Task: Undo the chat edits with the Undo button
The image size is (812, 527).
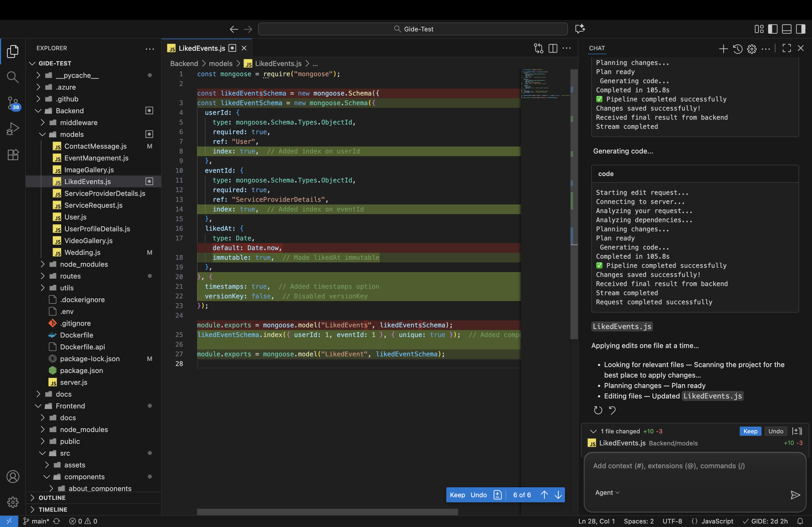Action: pyautogui.click(x=776, y=431)
